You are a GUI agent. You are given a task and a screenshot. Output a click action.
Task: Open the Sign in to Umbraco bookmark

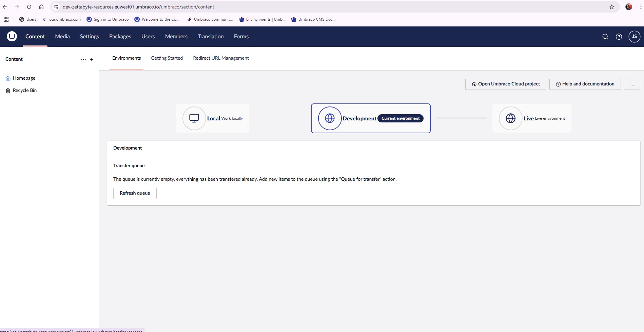[x=108, y=19]
